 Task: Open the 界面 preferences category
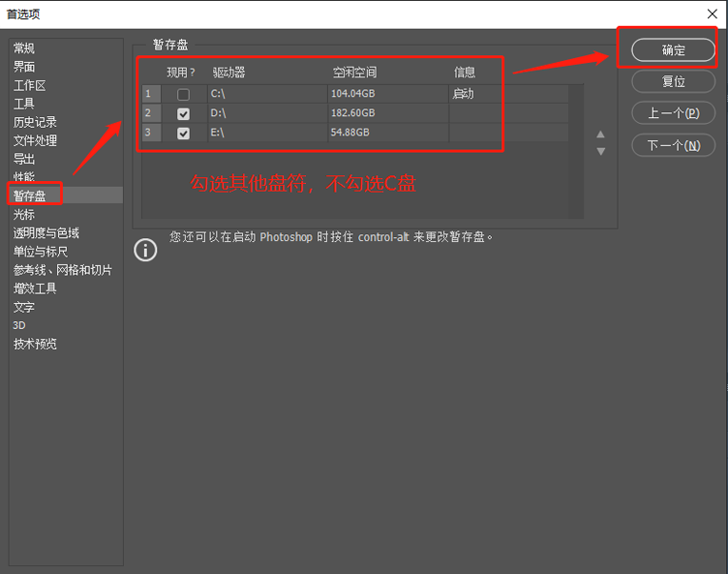(24, 67)
